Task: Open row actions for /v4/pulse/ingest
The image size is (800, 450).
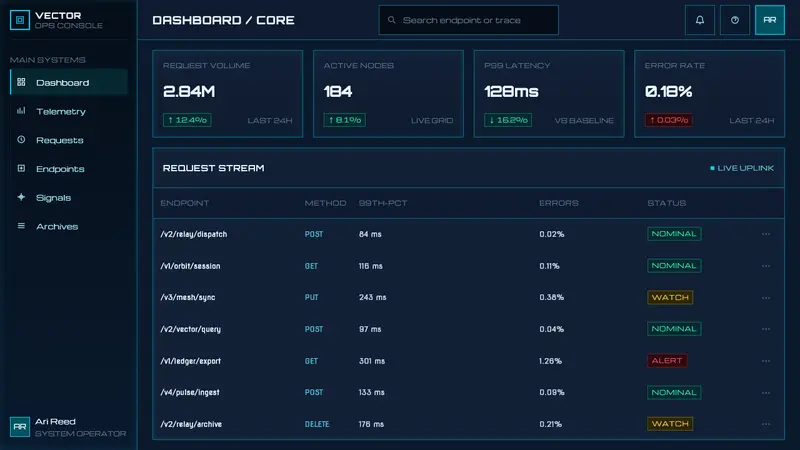Action: (766, 392)
